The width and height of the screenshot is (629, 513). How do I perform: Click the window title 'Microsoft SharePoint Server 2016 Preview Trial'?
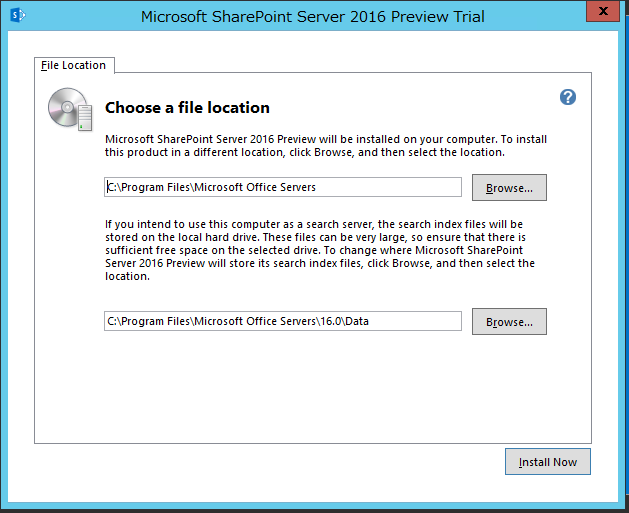(312, 16)
